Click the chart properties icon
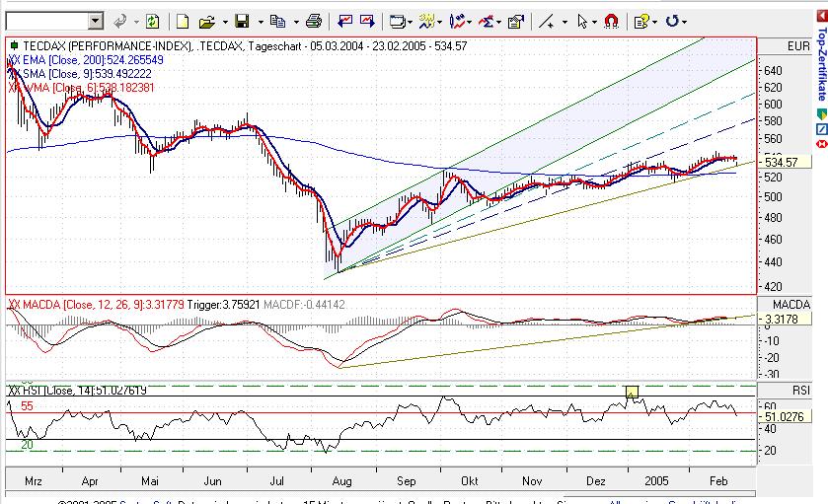The image size is (828, 504). 515,22
